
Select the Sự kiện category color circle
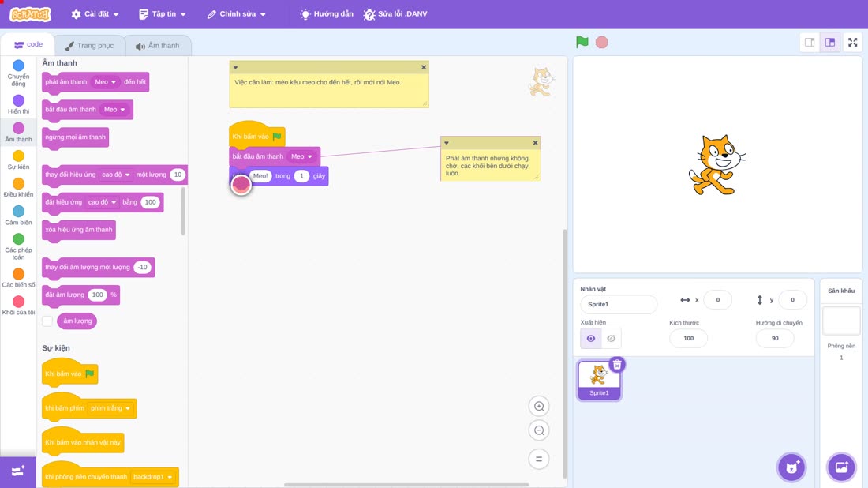pos(18,156)
